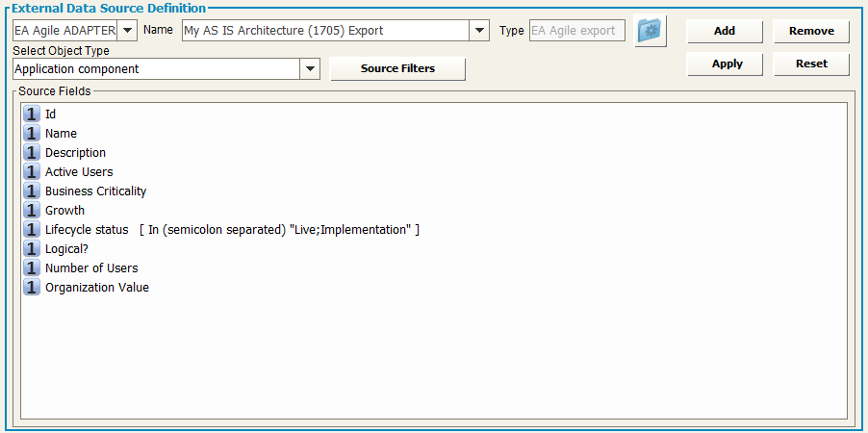Click the field icon beside Number of Users

coord(32,268)
